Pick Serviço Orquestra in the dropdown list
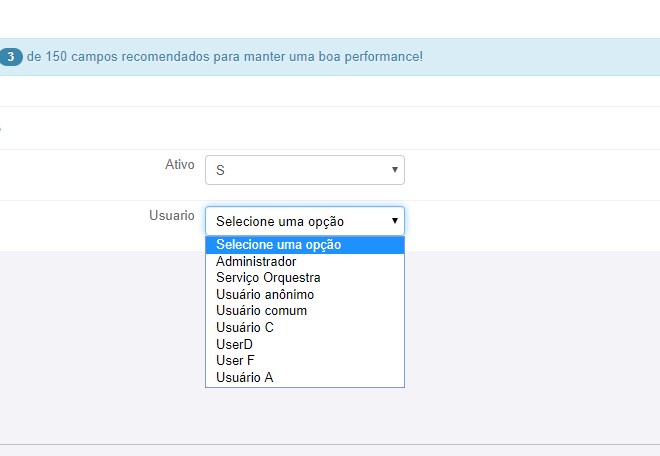This screenshot has height=456, width=660. click(x=268, y=278)
